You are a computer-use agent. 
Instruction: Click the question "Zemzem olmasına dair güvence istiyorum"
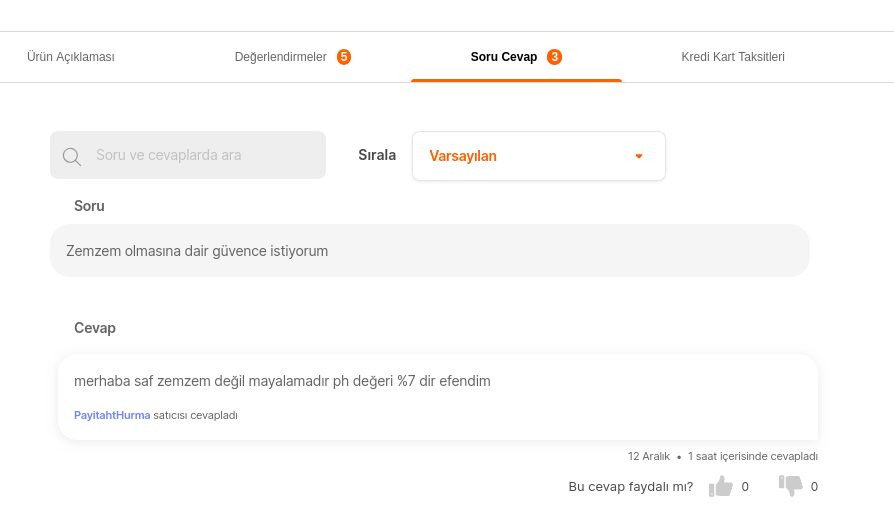coord(197,251)
